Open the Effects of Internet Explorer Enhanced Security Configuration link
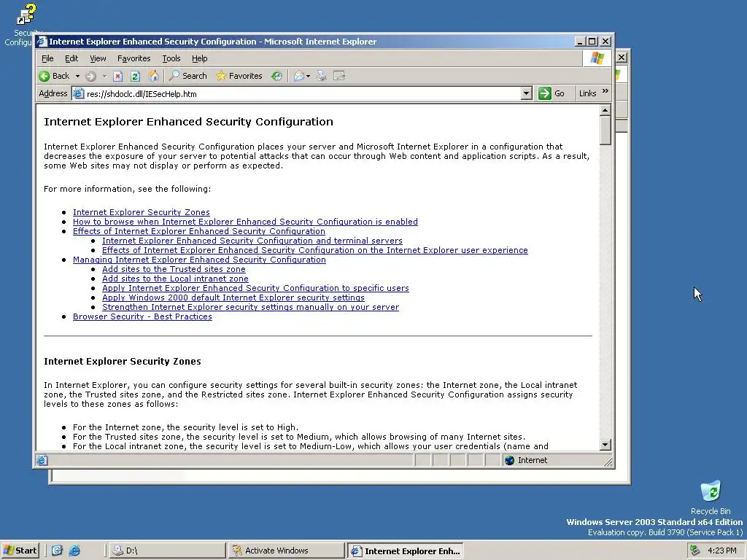The image size is (747, 560). 198,231
